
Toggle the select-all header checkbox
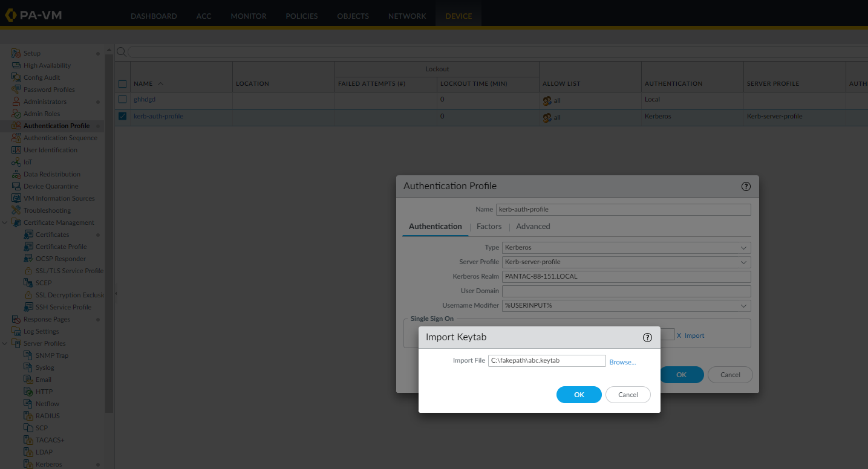point(123,84)
